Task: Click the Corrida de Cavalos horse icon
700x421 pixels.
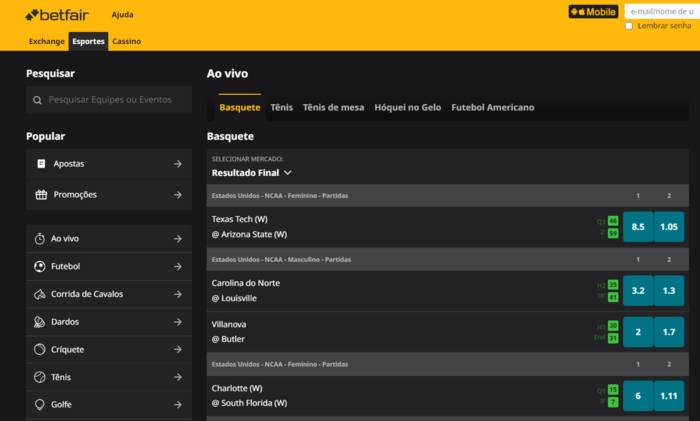Action: coord(40,294)
